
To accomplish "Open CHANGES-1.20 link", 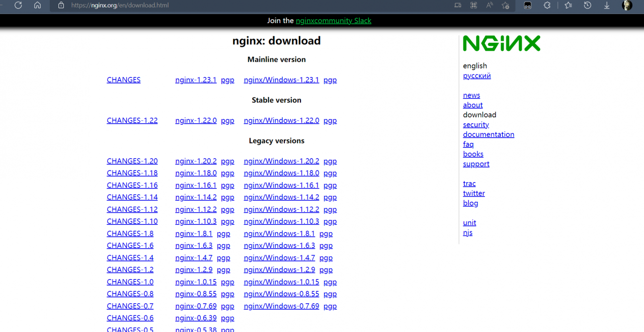I will (132, 161).
